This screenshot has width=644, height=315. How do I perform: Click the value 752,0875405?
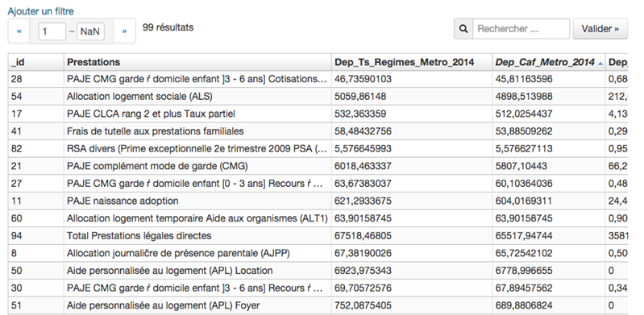click(x=363, y=306)
